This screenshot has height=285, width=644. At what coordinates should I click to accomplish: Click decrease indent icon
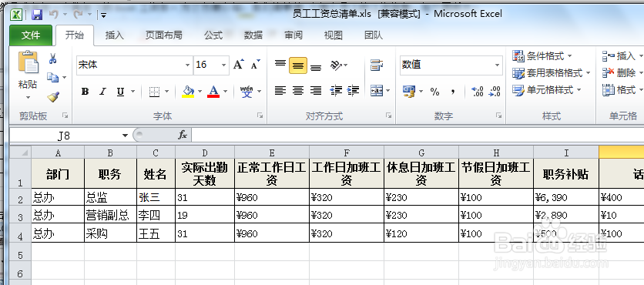point(336,90)
